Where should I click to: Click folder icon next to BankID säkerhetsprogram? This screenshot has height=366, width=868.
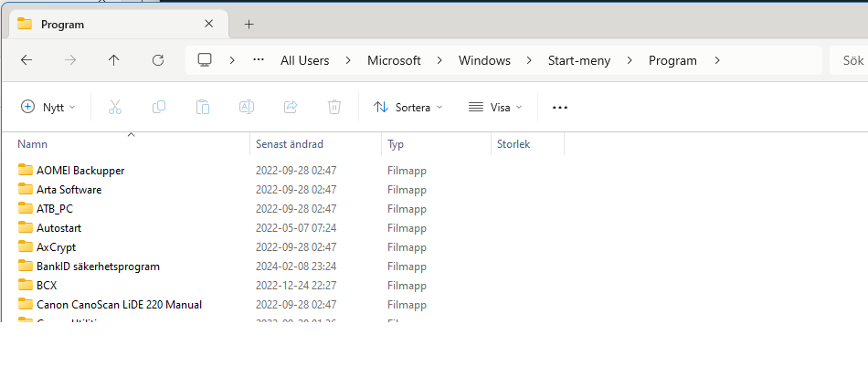(x=25, y=266)
